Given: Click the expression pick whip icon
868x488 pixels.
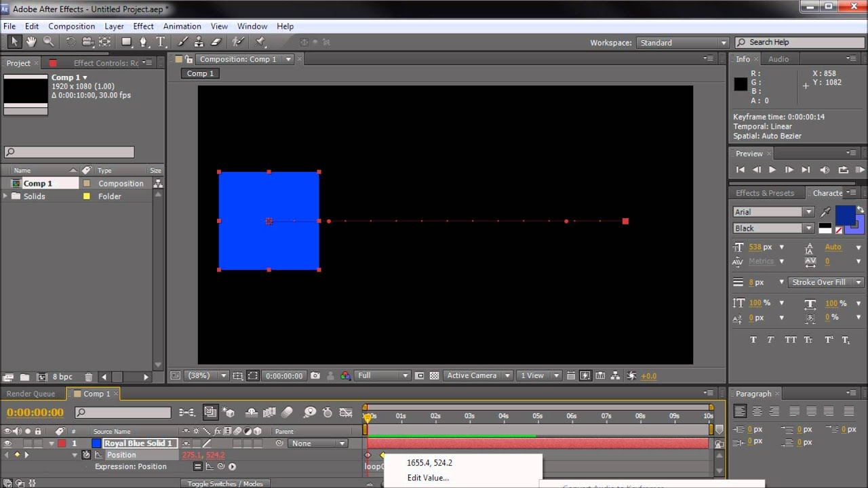Looking at the screenshot, I should [x=220, y=466].
